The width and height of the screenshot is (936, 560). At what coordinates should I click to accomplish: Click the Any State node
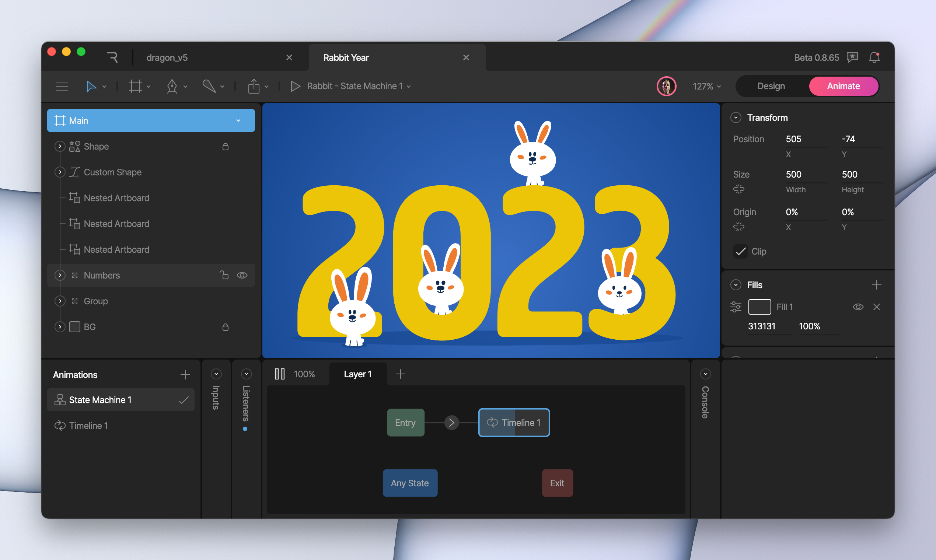pyautogui.click(x=410, y=483)
